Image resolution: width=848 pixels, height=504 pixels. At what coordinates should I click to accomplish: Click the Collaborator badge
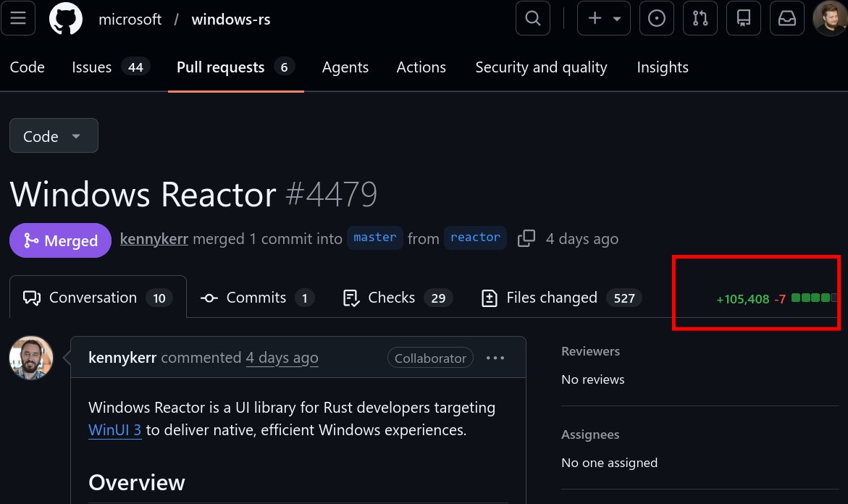pos(430,358)
